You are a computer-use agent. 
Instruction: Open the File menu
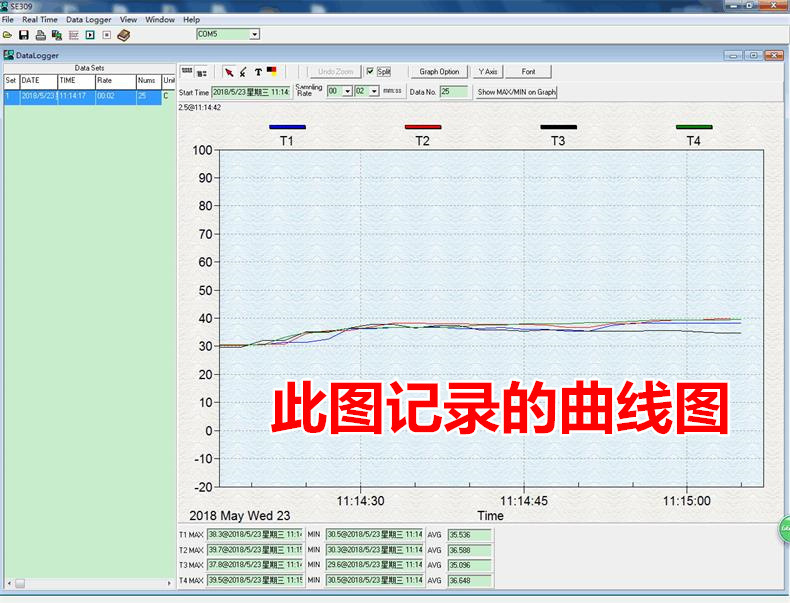[8, 19]
